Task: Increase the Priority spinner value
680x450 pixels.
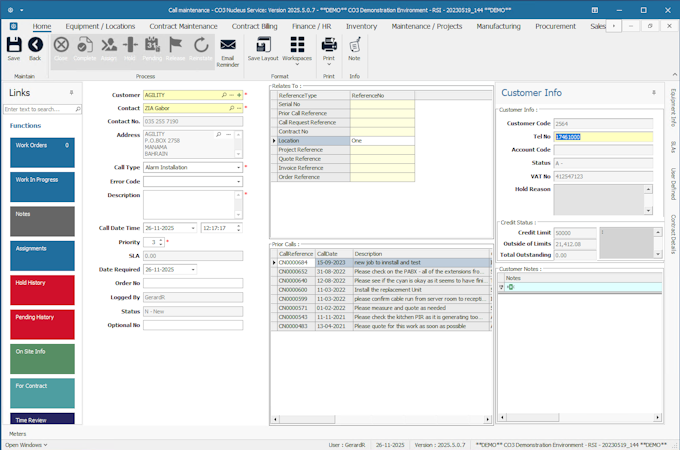Action: (160, 240)
